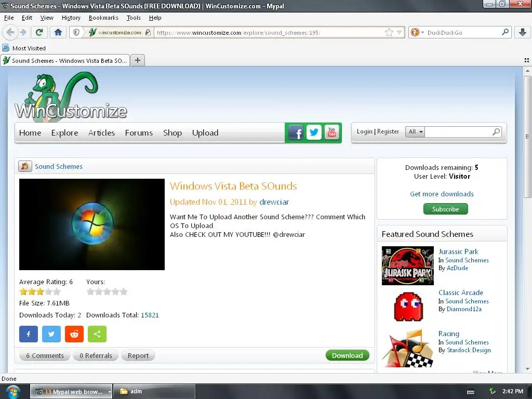The height and width of the screenshot is (399, 532).
Task: Open the Upload navigation link
Action: [x=205, y=132]
